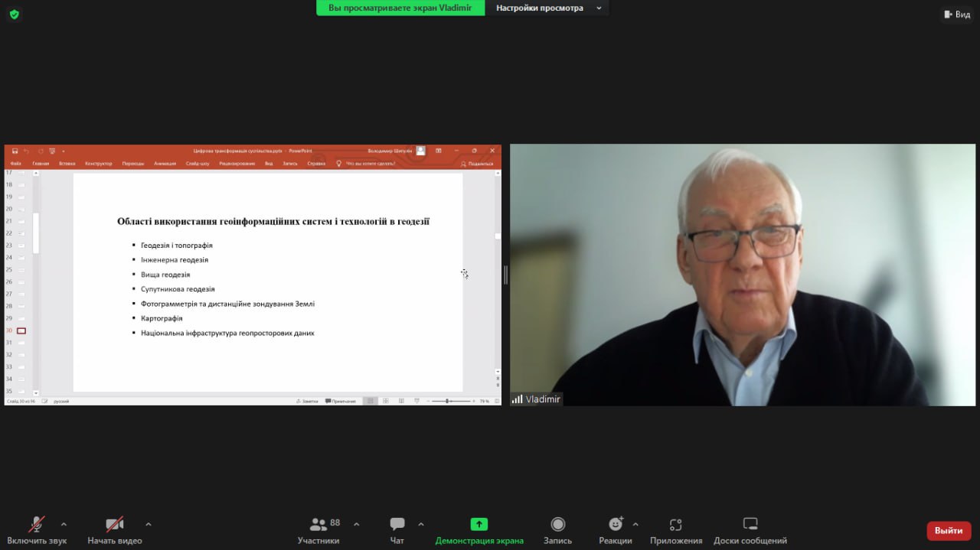This screenshot has height=550, width=980.
Task: Click the spell check icon in status bar
Action: point(44,401)
